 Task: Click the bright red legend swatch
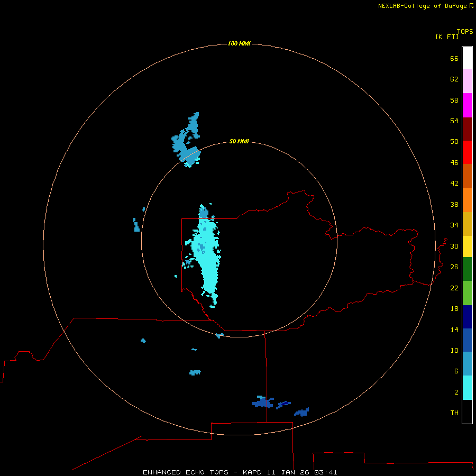point(467,152)
